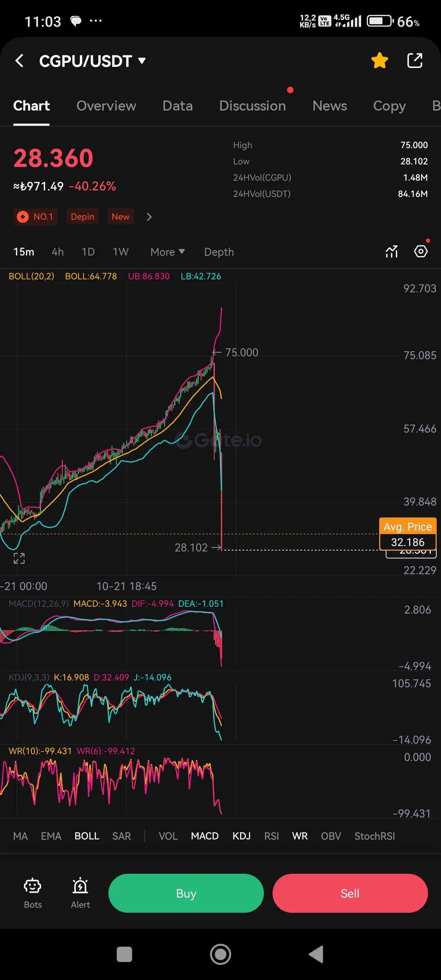The height and width of the screenshot is (980, 441).
Task: Tap the 28.360 current price
Action: pos(53,158)
